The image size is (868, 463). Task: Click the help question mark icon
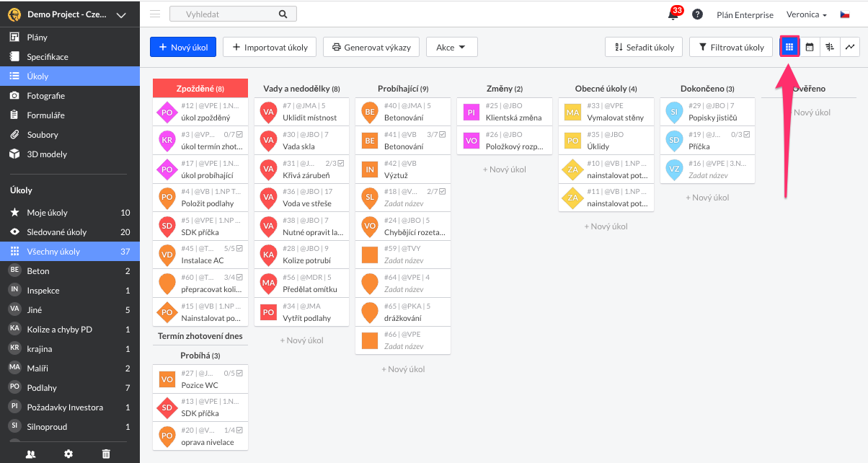click(697, 14)
